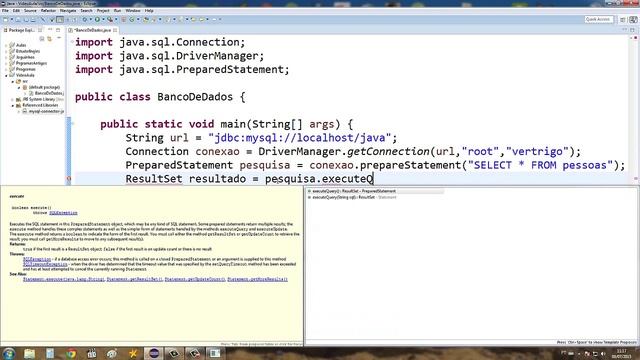Open the Run button dropdown arrow
This screenshot has width=640, height=360.
coord(103,20)
